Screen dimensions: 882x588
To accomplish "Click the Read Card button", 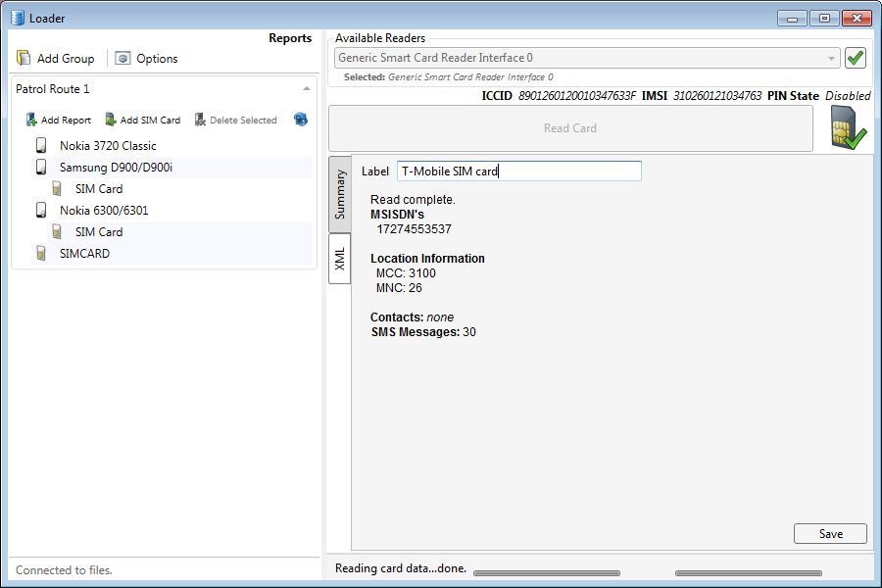I will pos(570,128).
